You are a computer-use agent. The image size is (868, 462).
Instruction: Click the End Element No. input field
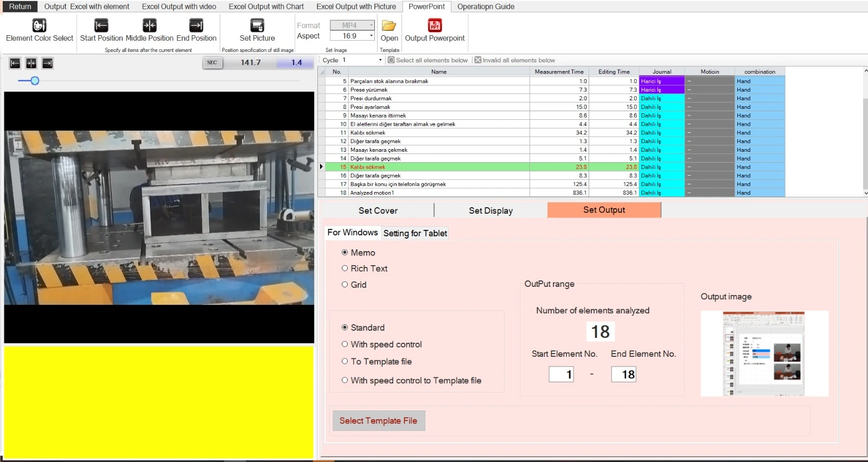pos(623,374)
